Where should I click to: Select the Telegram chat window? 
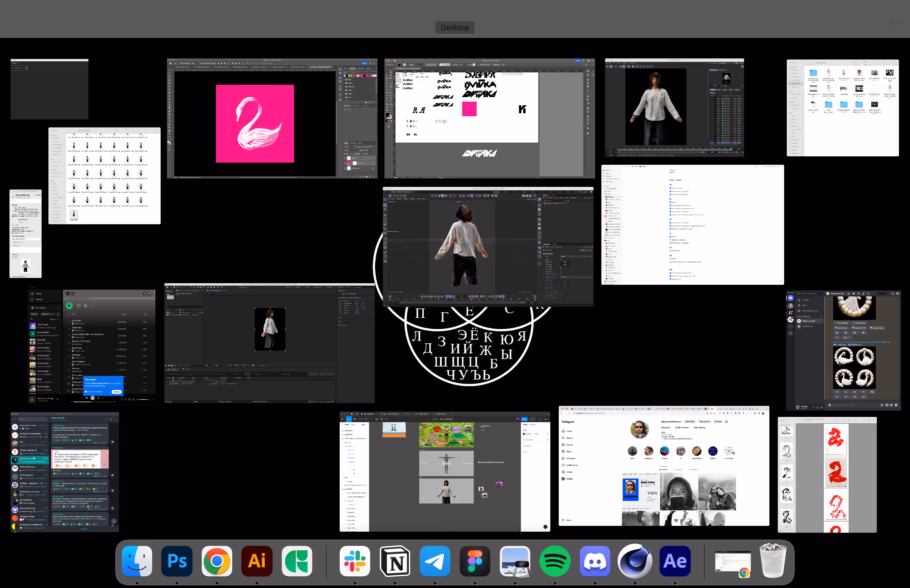tap(65, 472)
